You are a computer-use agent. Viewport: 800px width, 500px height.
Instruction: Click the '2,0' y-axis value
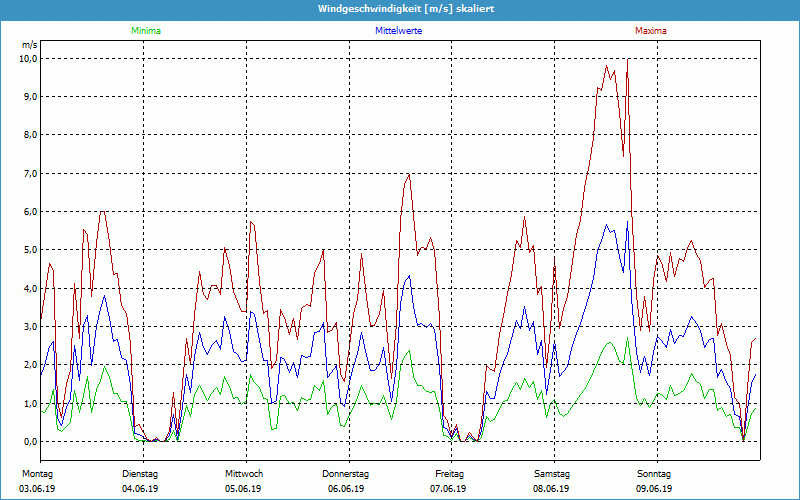tap(30, 365)
